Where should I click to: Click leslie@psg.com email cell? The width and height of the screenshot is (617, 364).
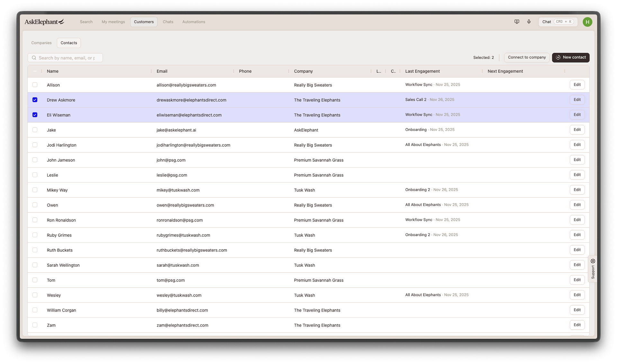coord(172,175)
